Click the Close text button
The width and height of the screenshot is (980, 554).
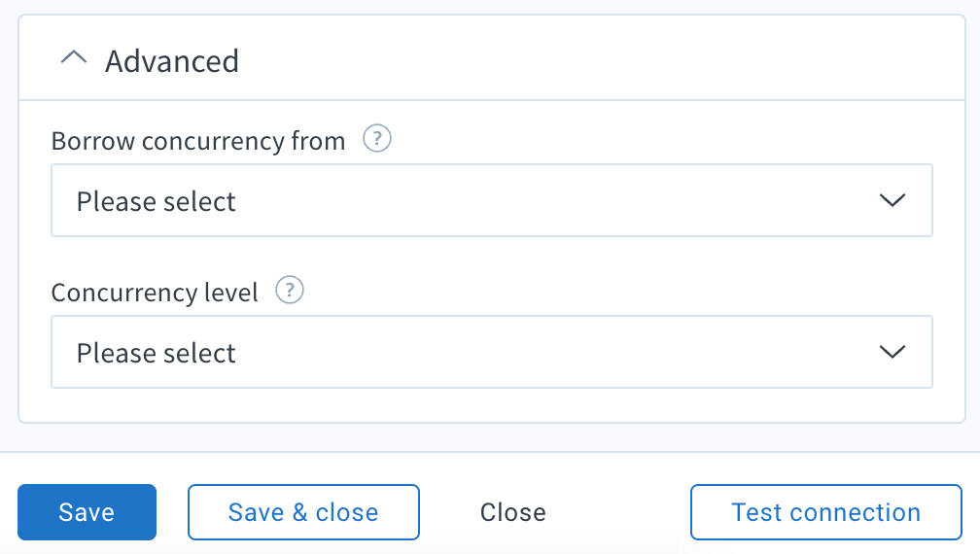(x=513, y=512)
